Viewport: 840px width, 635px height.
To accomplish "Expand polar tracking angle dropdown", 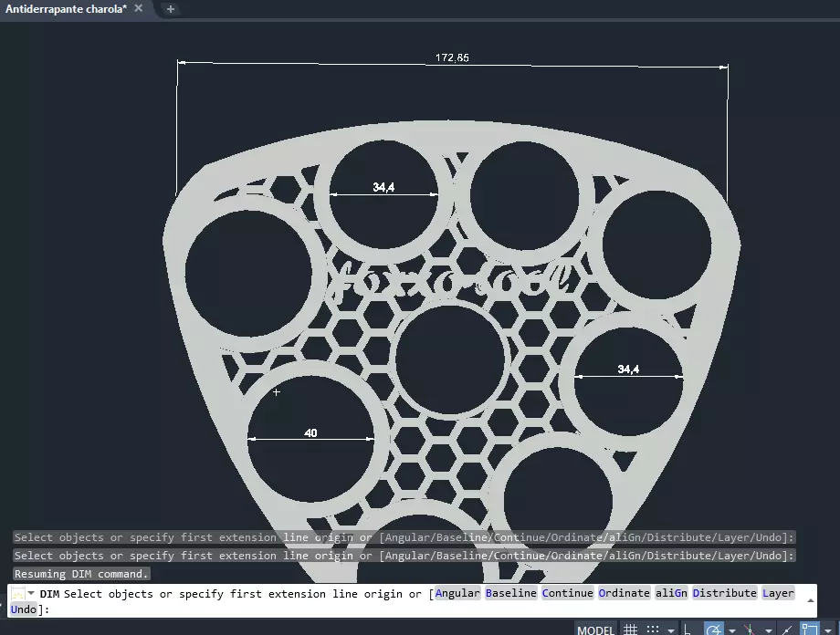I will [731, 630].
